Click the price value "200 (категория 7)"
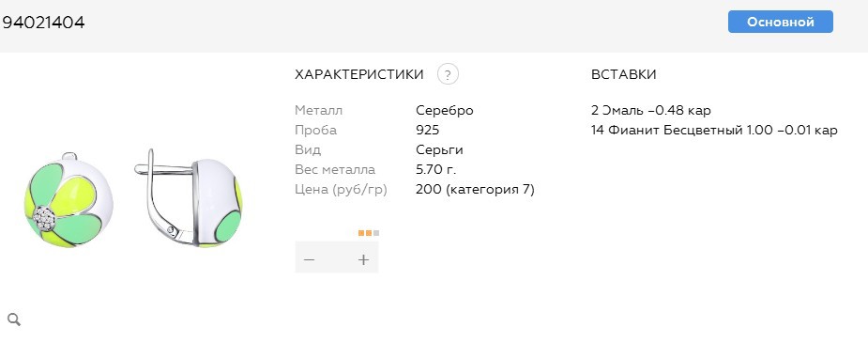Viewport: 868px width, 343px height. coord(475,190)
